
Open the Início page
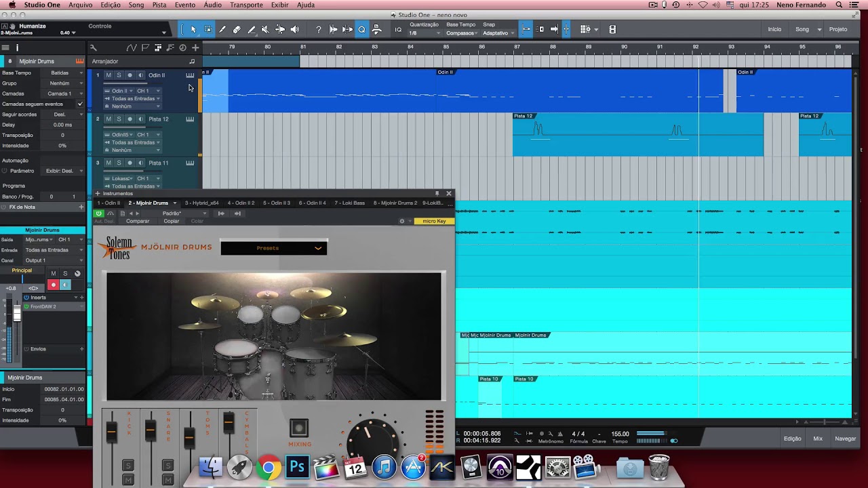(x=774, y=30)
